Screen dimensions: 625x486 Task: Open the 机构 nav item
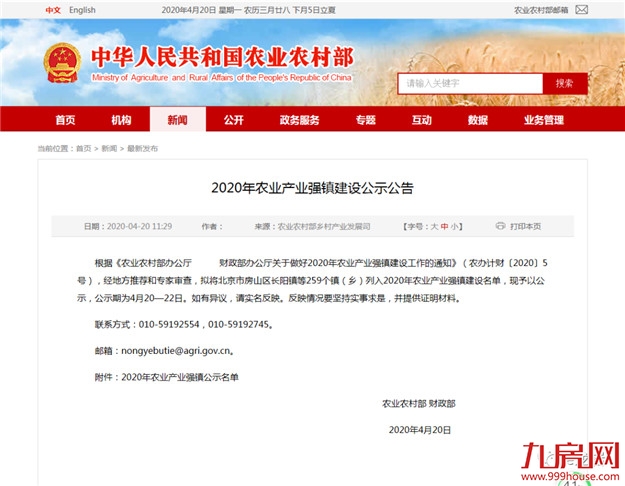coord(121,120)
